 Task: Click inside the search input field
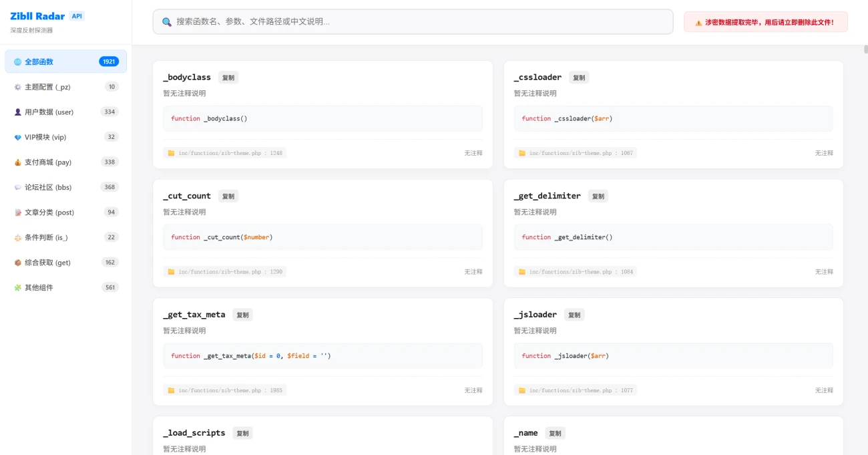click(x=401, y=21)
